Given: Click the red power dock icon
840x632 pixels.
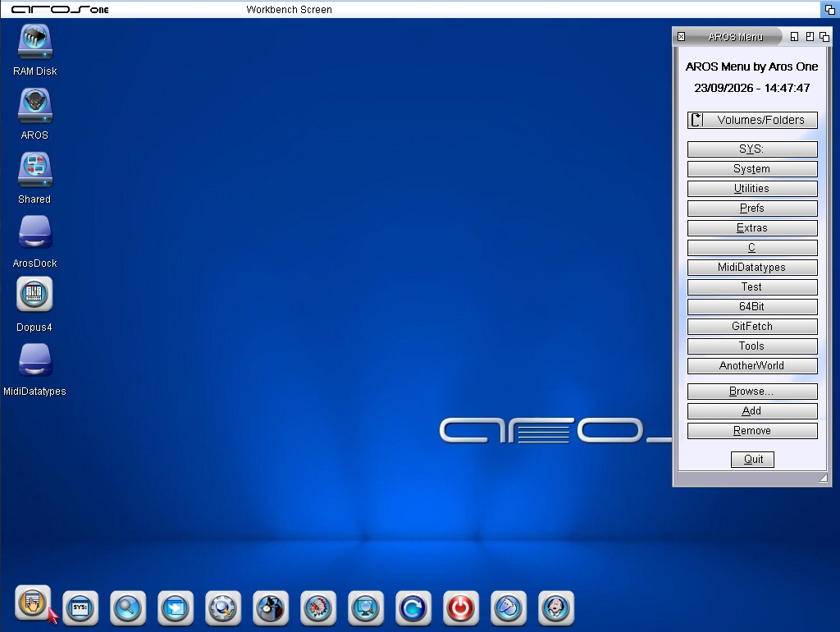Looking at the screenshot, I should (x=461, y=608).
